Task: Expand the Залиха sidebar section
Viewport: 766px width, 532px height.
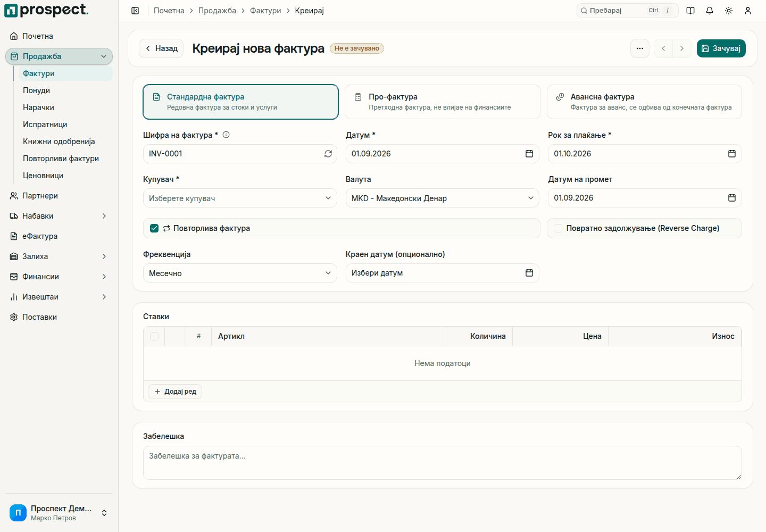Action: 59,256
